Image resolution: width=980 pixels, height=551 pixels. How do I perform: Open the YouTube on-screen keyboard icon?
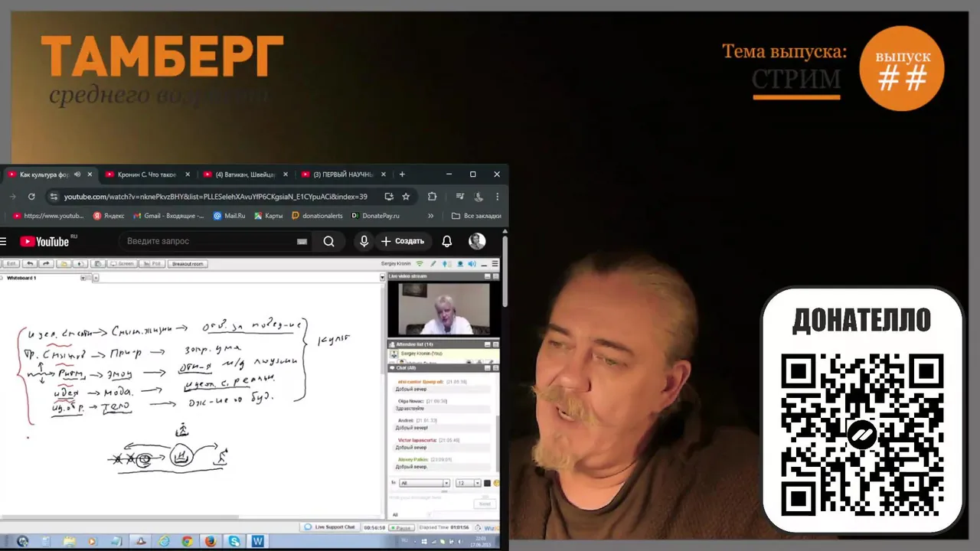pos(302,242)
